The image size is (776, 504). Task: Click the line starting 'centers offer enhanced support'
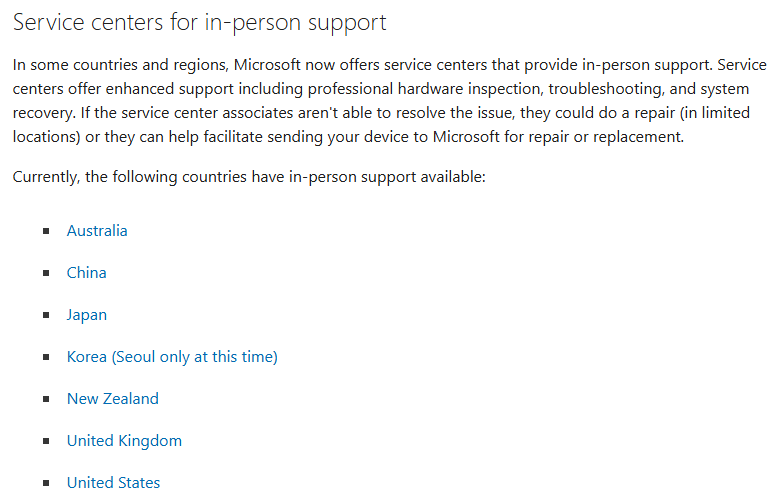(x=381, y=89)
